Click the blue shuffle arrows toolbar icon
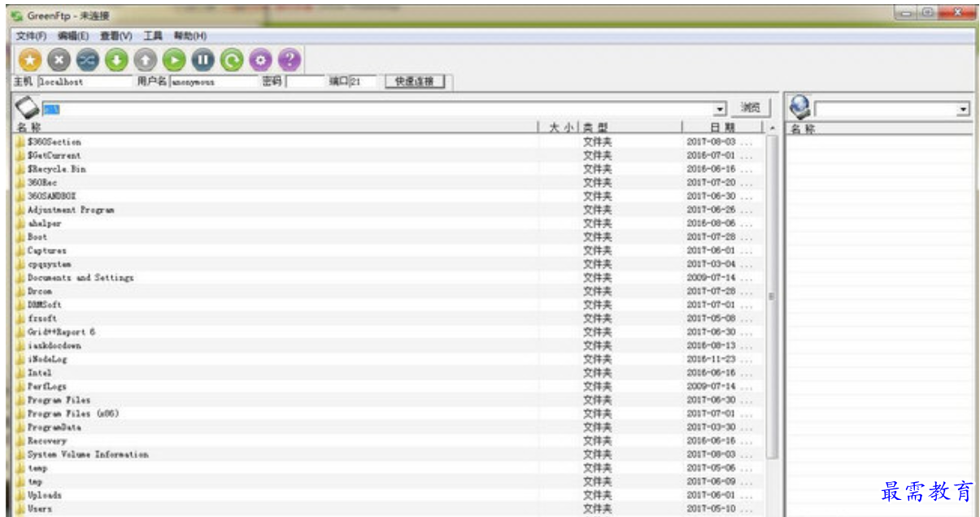 [88, 59]
